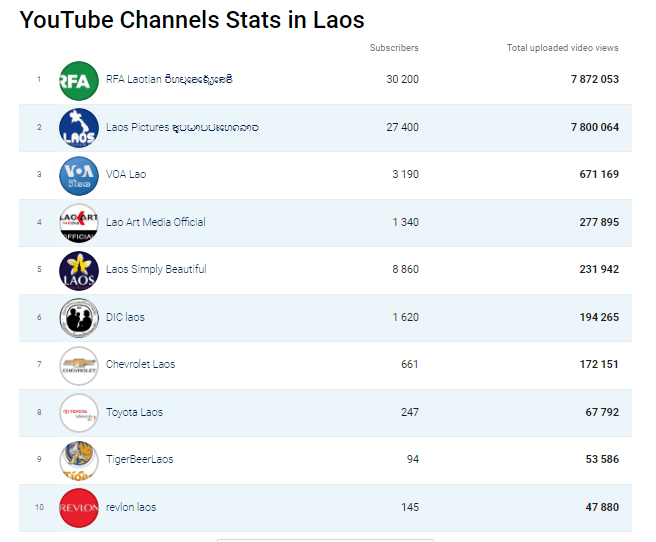The image size is (656, 542).
Task: Select rank number beside RFA Laotian
Action: [39, 79]
